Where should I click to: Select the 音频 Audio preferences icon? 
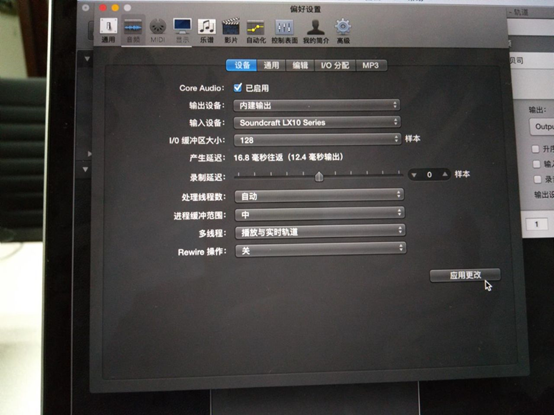coord(133,30)
